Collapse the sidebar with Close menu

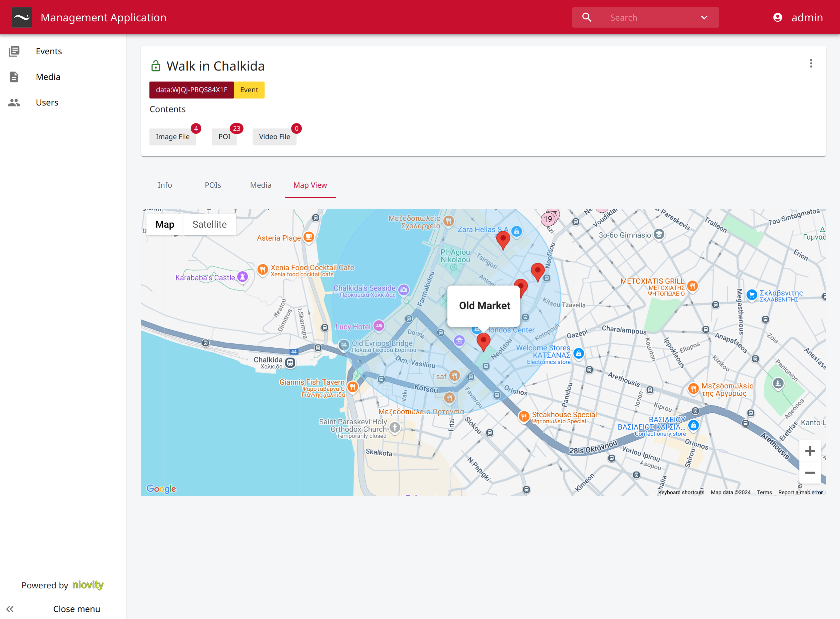point(63,609)
